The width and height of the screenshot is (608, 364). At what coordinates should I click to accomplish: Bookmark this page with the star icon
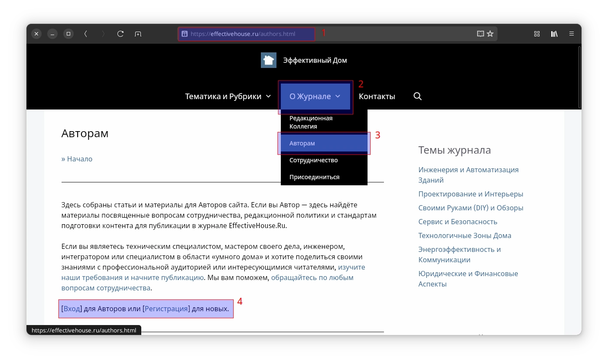pyautogui.click(x=491, y=33)
